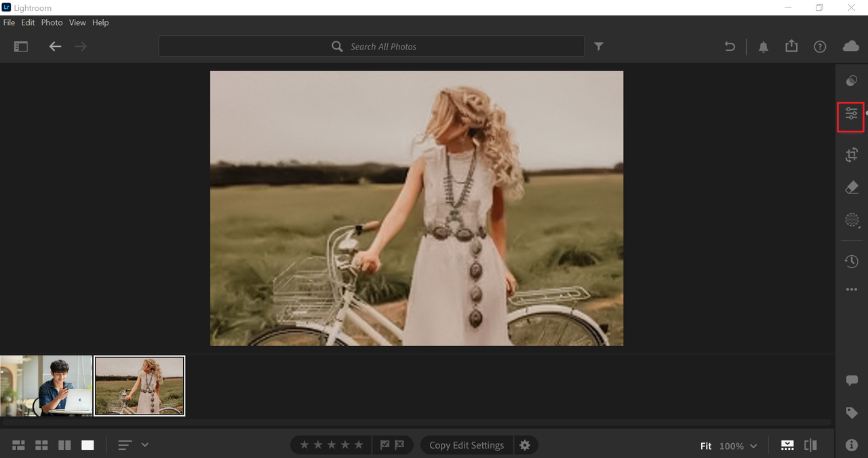
Task: Open the comments panel icon
Action: coord(852,381)
